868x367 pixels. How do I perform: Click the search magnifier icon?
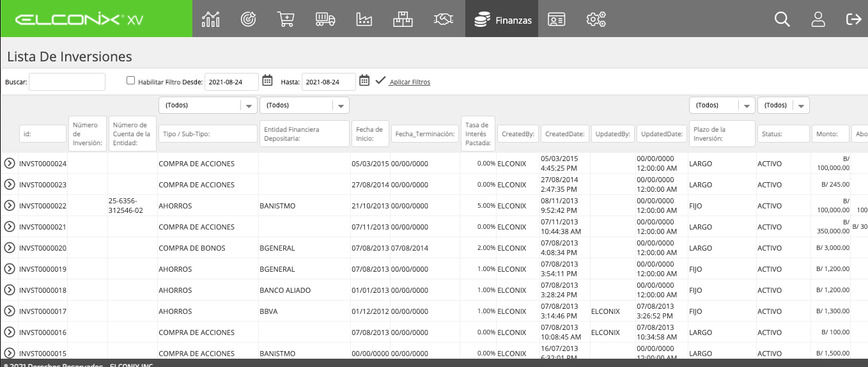(782, 19)
